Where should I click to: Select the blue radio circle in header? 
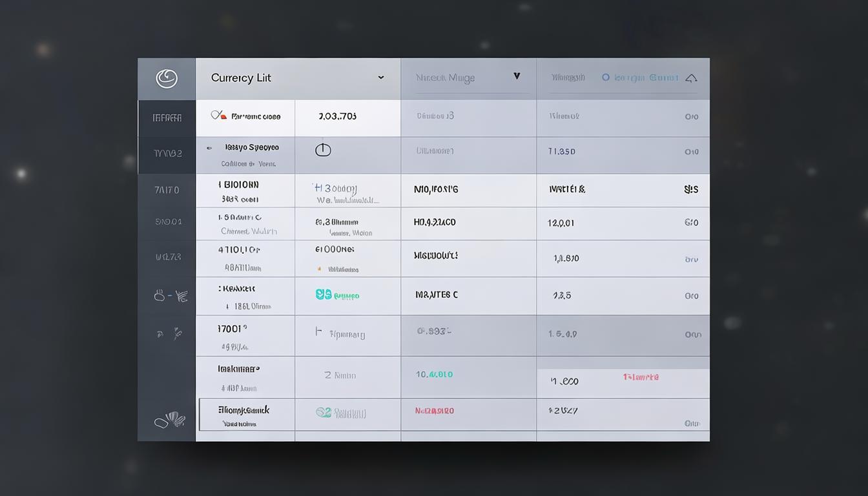606,77
